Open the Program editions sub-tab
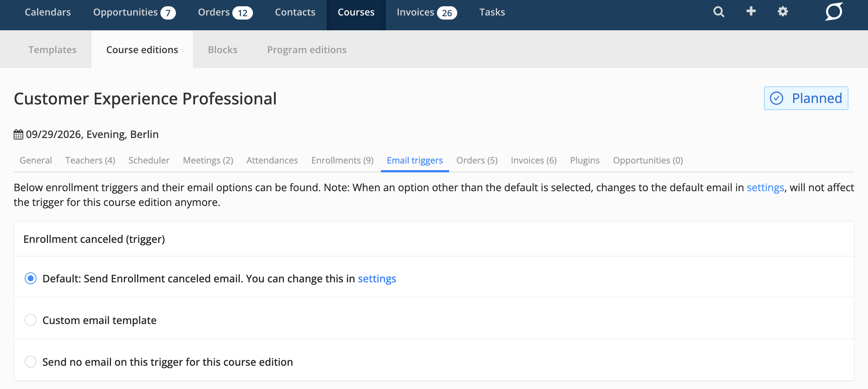Image resolution: width=868 pixels, height=389 pixels. (x=307, y=50)
